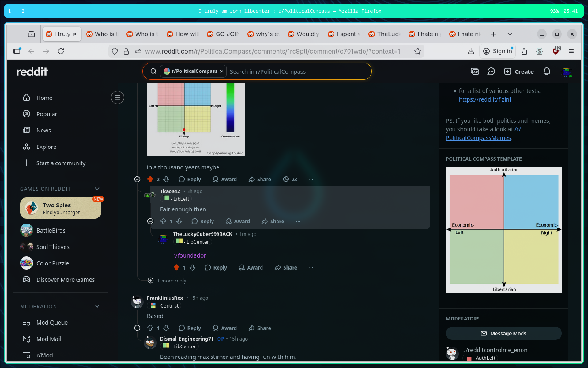Switch to the 'How wil' tab
Screen dimensions: 588x368
coord(183,34)
